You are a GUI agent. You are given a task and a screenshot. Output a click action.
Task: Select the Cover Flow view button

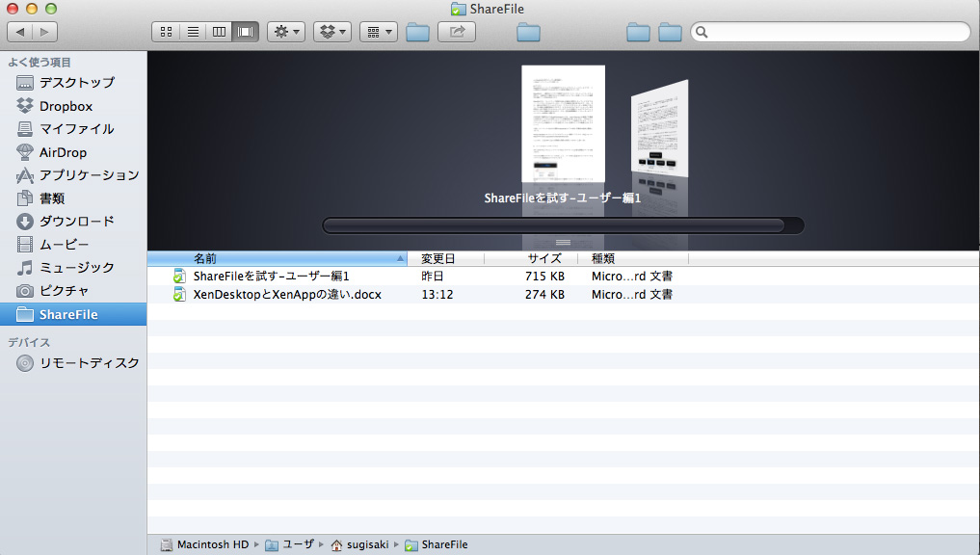(x=245, y=32)
